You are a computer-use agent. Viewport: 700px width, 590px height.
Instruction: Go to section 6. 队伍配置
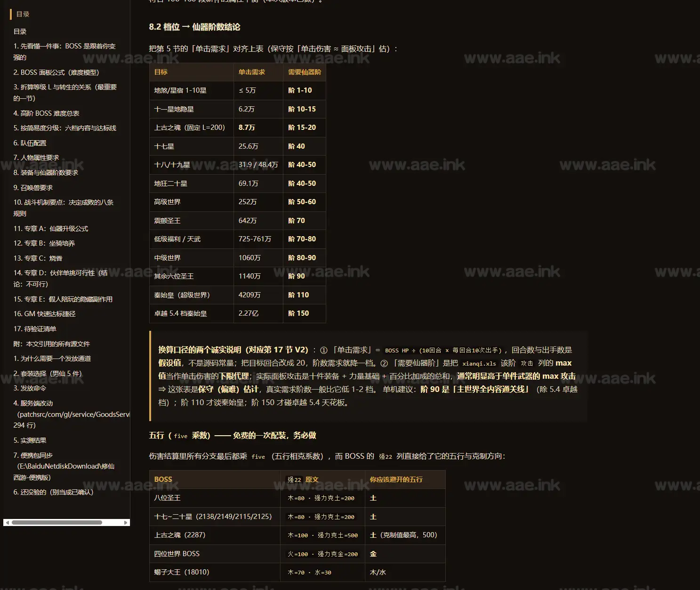point(30,143)
